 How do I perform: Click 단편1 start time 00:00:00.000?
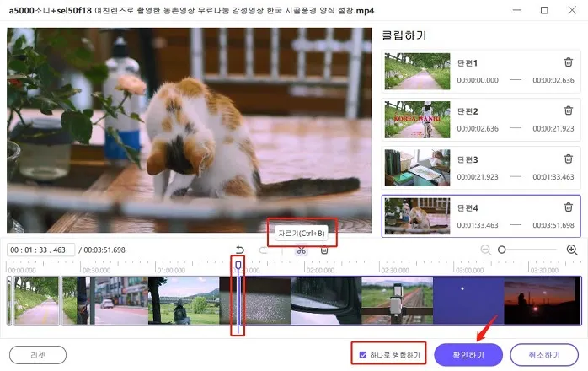(x=478, y=80)
